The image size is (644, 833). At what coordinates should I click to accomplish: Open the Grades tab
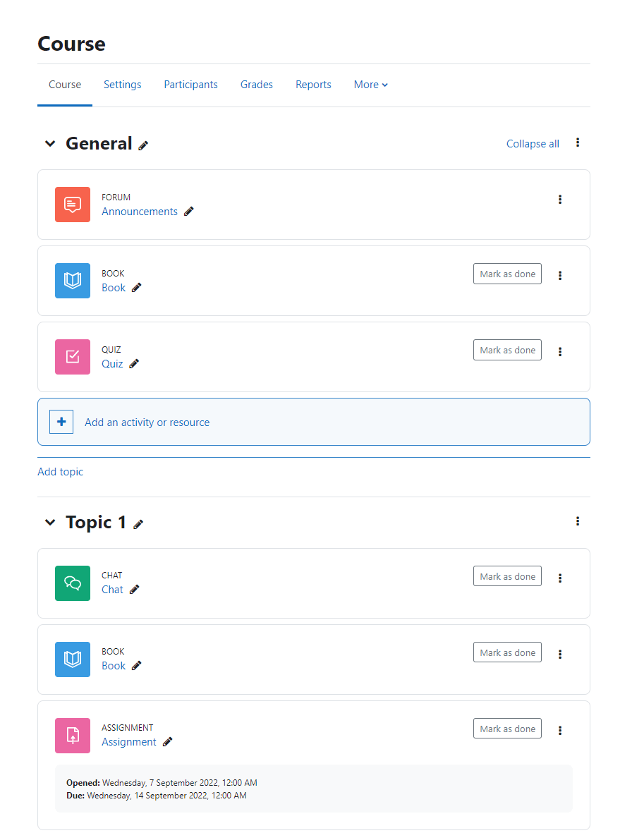click(x=256, y=84)
